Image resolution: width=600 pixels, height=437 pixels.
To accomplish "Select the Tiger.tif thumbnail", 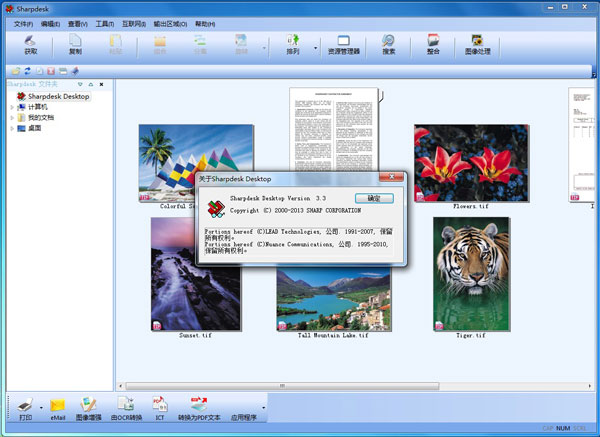I will tap(471, 274).
